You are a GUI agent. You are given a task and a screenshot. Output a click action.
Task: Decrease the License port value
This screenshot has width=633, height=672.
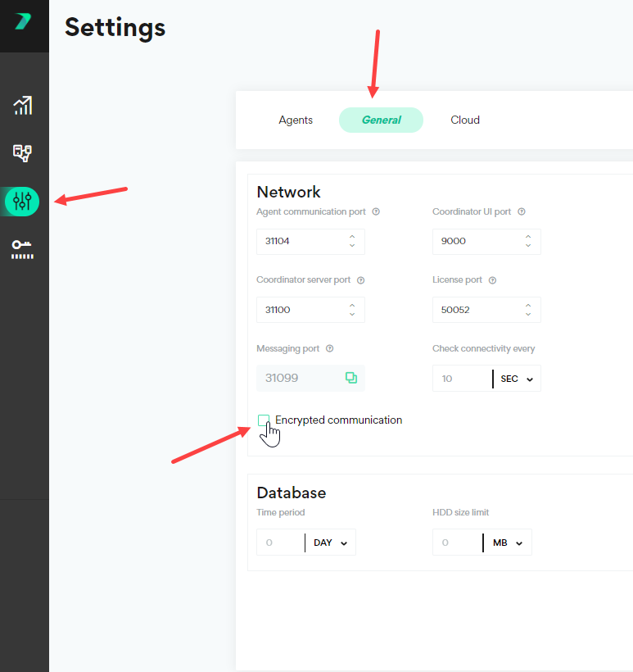coord(528,314)
